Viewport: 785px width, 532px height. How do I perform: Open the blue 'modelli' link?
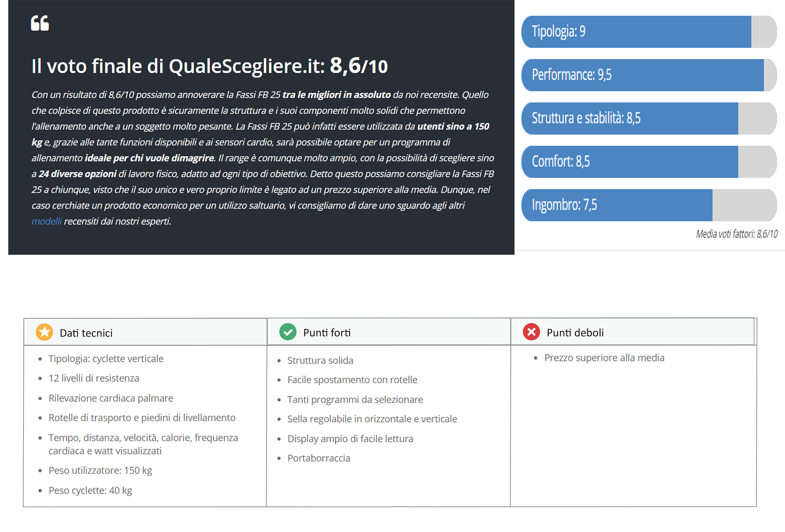point(46,221)
